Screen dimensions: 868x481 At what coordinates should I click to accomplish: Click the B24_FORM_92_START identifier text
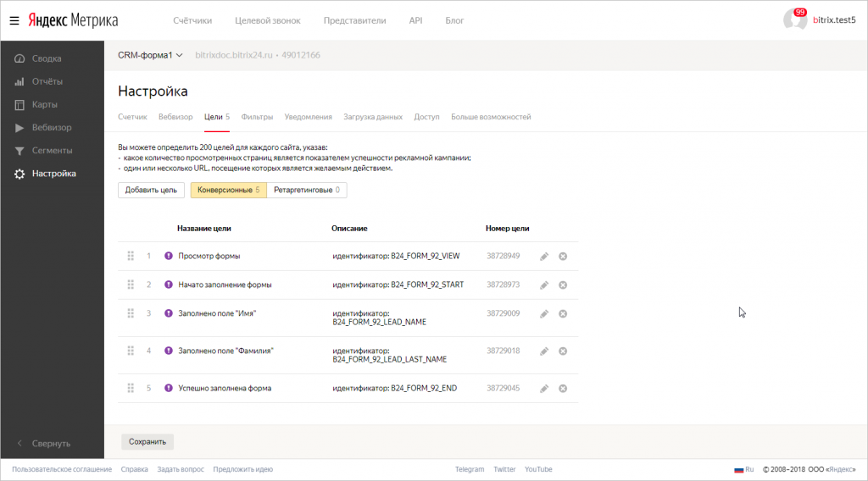tap(427, 285)
